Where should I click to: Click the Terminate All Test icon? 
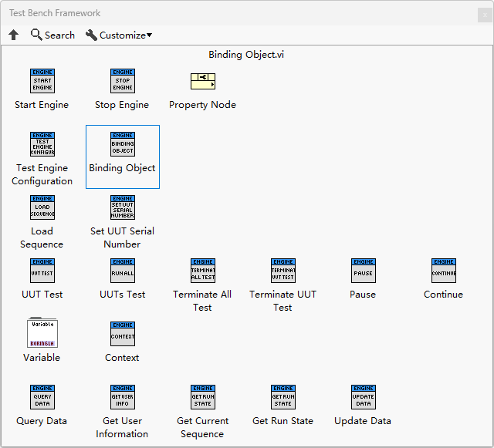pos(202,271)
